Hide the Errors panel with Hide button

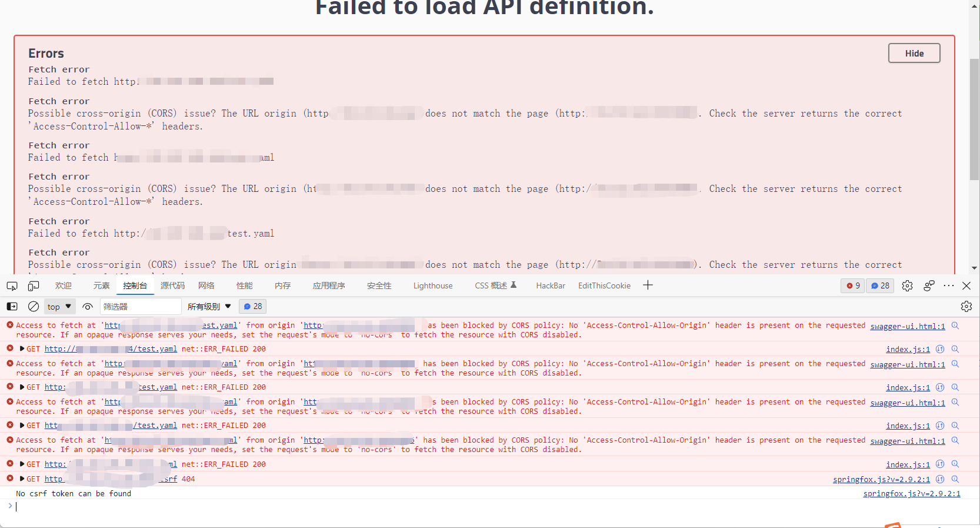(x=914, y=53)
